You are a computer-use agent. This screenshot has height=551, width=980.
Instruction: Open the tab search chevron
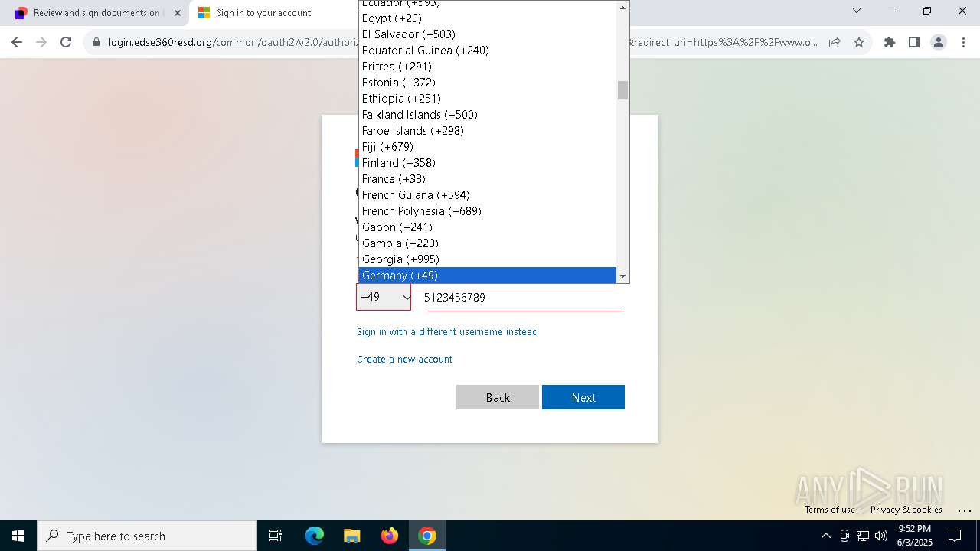pyautogui.click(x=857, y=11)
